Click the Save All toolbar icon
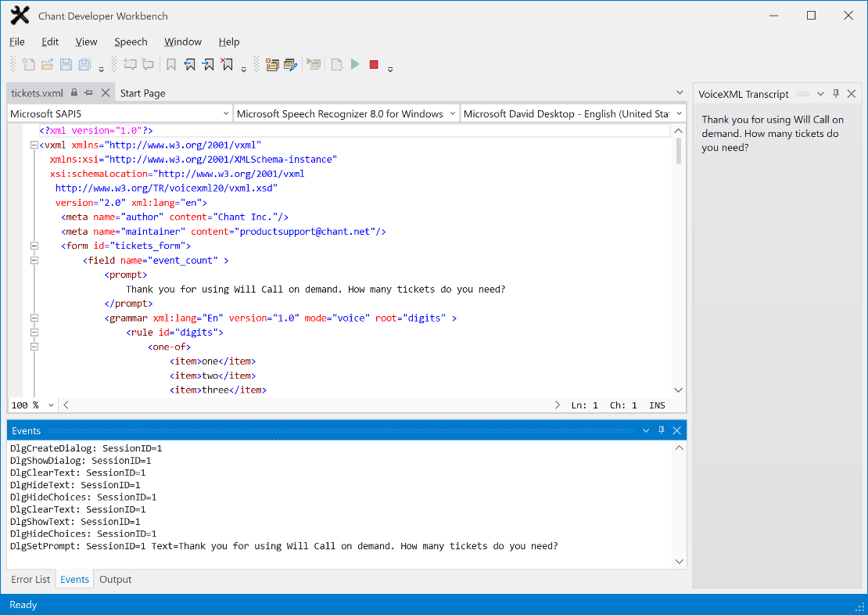This screenshot has height=615, width=868. click(x=84, y=65)
